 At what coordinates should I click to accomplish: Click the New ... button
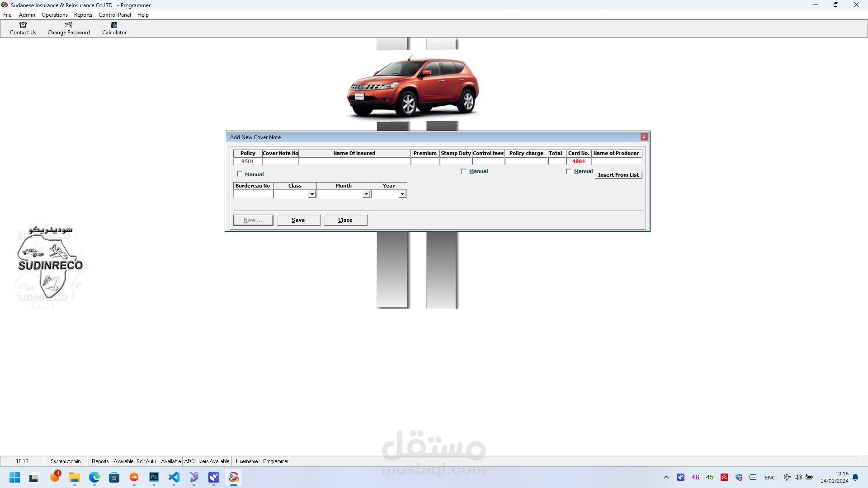coord(253,220)
